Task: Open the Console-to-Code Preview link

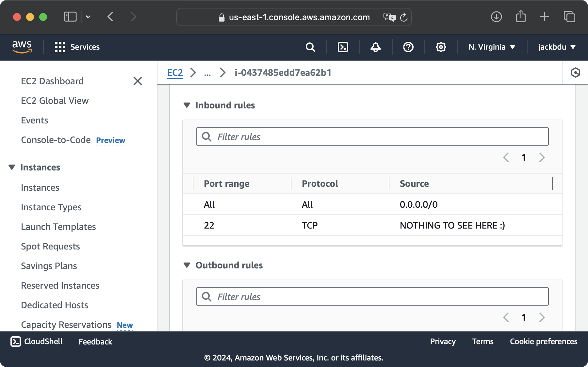Action: [110, 140]
